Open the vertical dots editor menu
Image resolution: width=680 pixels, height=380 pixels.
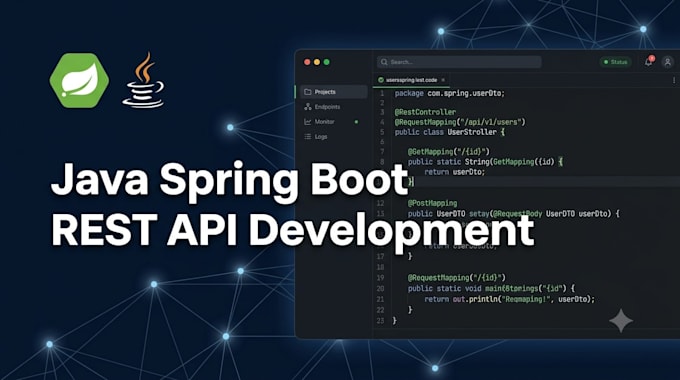click(673, 80)
